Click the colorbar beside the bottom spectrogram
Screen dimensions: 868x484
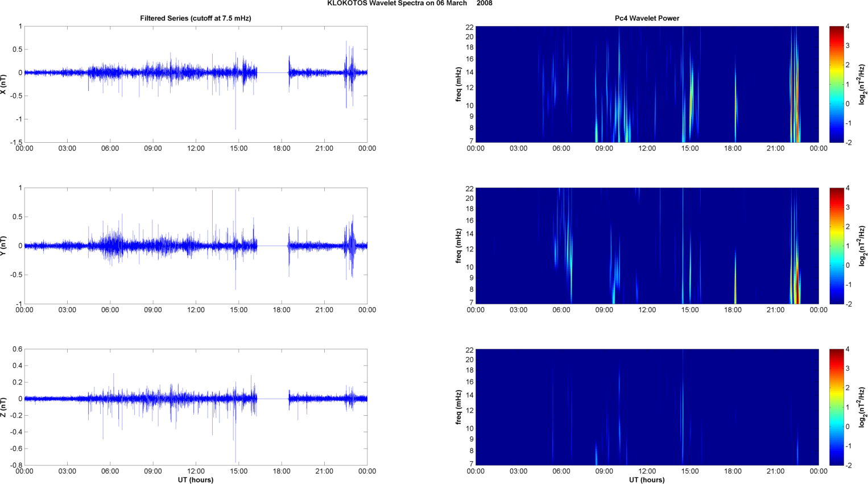pos(836,407)
